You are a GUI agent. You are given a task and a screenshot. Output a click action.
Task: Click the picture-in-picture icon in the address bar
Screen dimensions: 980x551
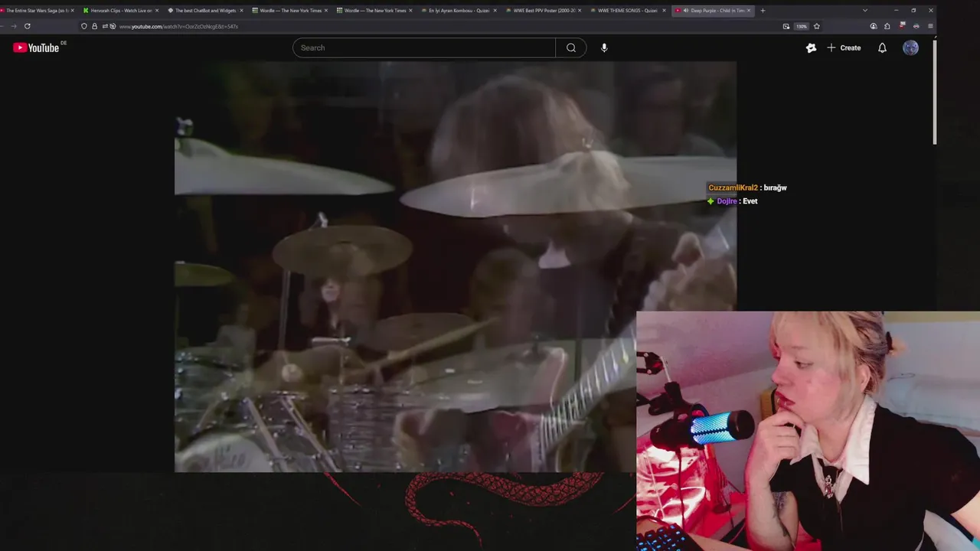[x=786, y=26]
